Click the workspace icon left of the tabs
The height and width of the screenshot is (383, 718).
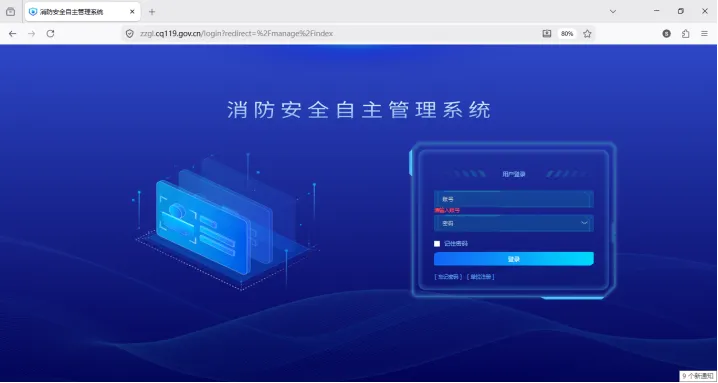(x=11, y=12)
